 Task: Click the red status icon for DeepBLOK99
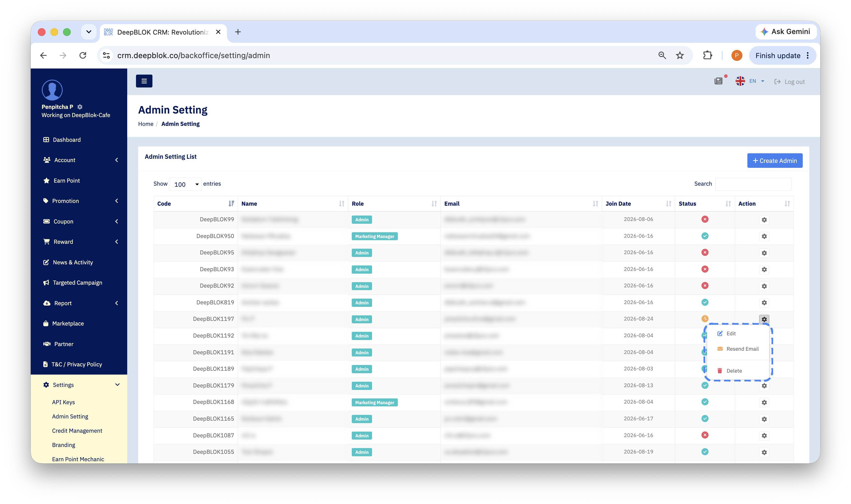click(x=705, y=219)
